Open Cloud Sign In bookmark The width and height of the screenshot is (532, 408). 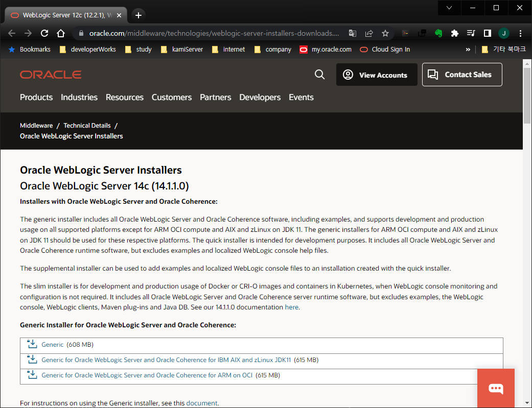[x=385, y=50]
